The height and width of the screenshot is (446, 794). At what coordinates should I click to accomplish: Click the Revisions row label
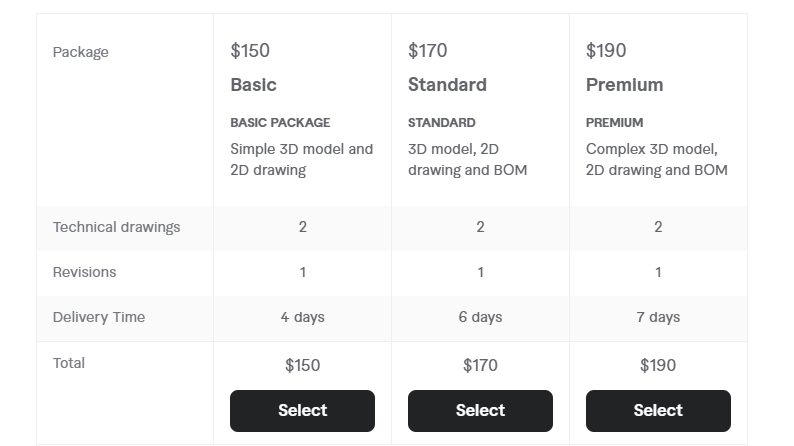[x=85, y=272]
